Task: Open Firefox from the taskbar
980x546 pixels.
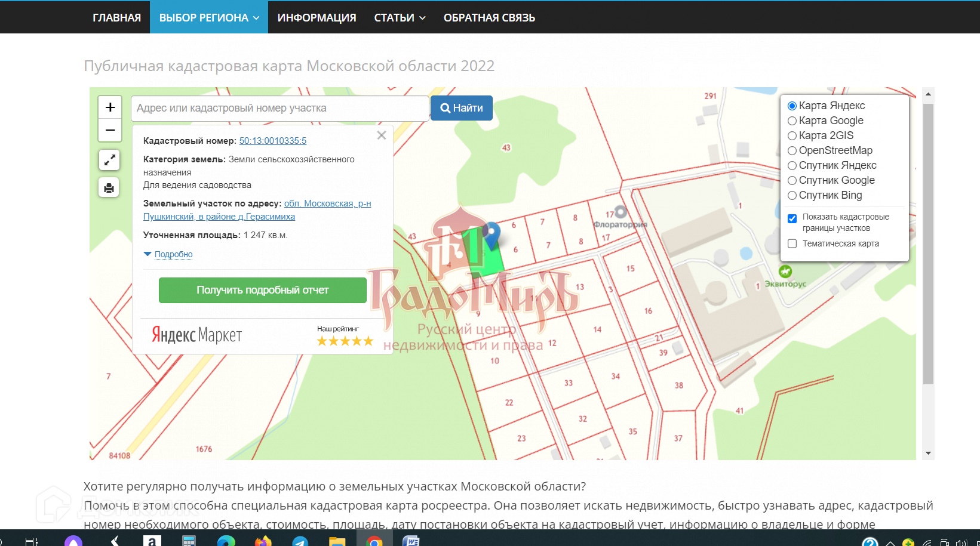Action: coord(263,541)
